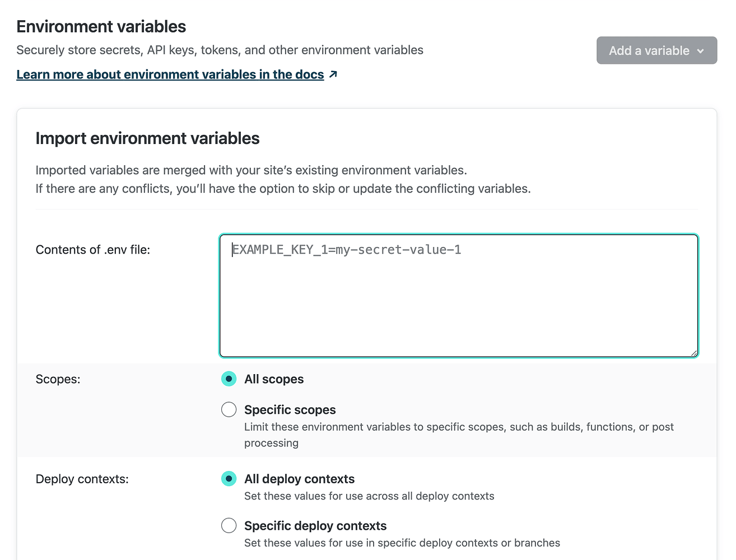This screenshot has height=560, width=736.
Task: Open the environment variables docs link
Action: pos(170,74)
